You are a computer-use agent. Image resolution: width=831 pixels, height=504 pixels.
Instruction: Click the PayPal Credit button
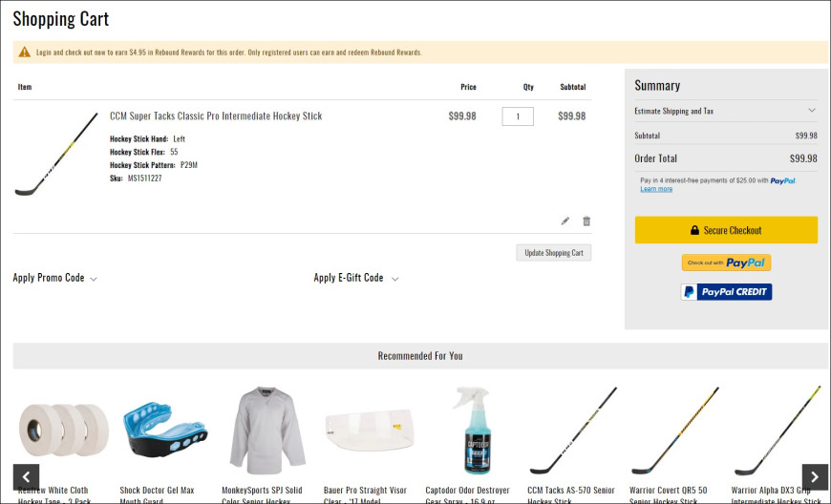[x=726, y=292]
